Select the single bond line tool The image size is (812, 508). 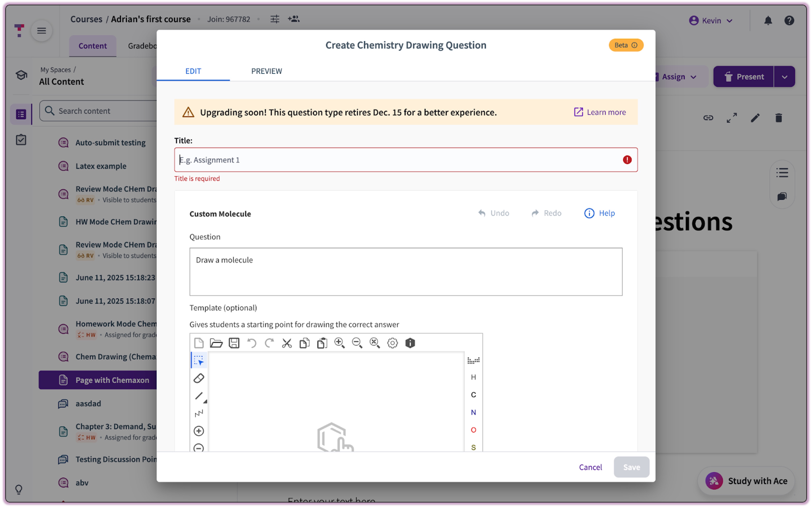(x=199, y=396)
